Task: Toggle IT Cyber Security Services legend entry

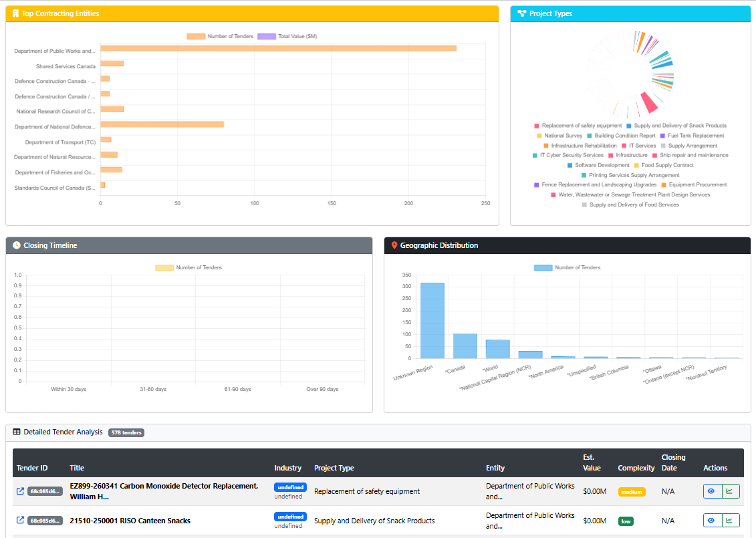Action: click(x=568, y=155)
